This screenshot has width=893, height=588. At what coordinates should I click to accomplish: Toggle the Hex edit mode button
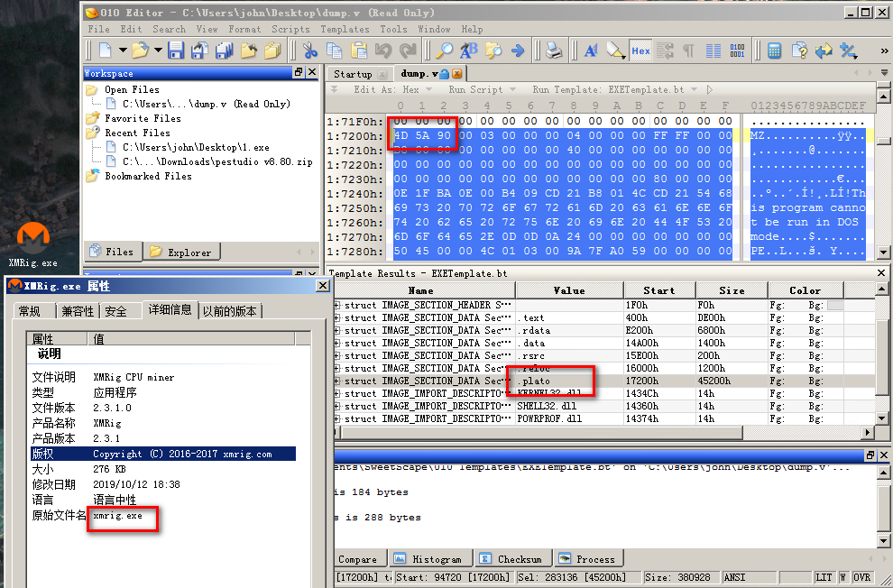click(x=640, y=51)
